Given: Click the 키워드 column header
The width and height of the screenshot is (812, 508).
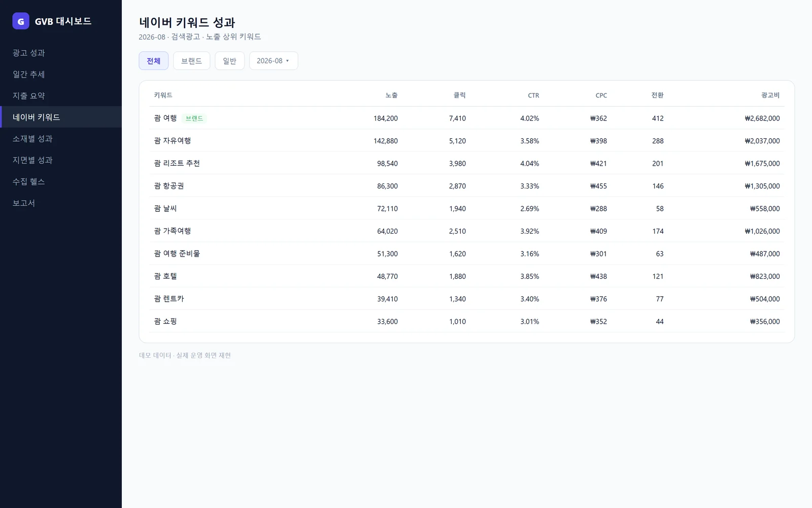Looking at the screenshot, I should click(x=163, y=95).
